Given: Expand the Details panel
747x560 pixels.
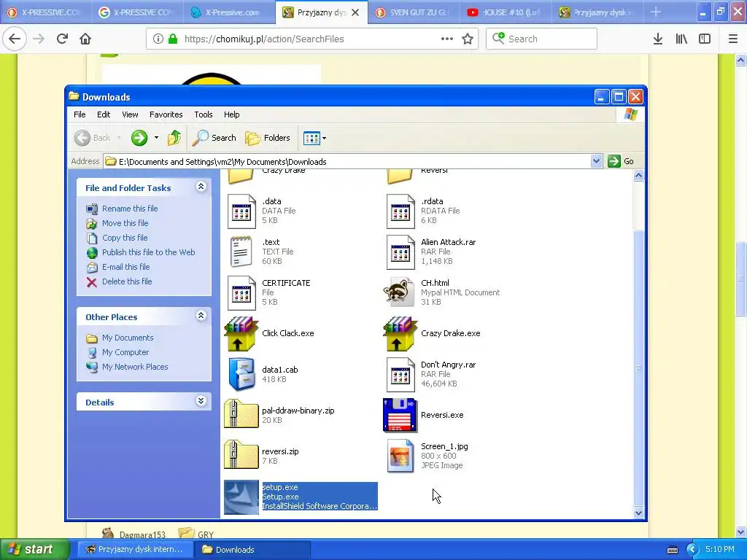Looking at the screenshot, I should pyautogui.click(x=201, y=401).
